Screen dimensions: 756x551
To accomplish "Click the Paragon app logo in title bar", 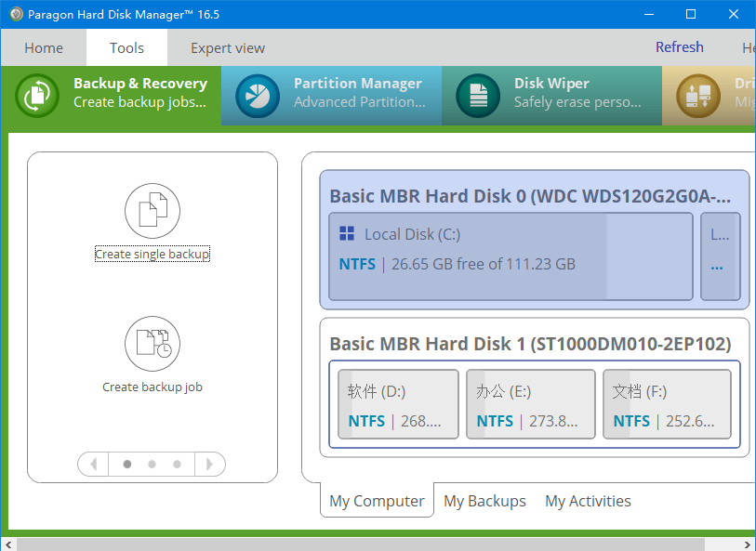I will [x=16, y=14].
